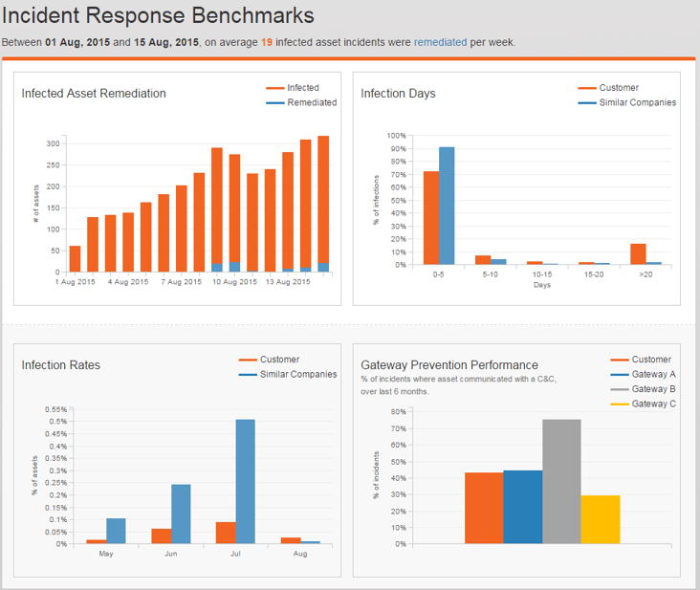Click the orange Customer bar in Gateway chart
700x590 pixels.
(484, 508)
